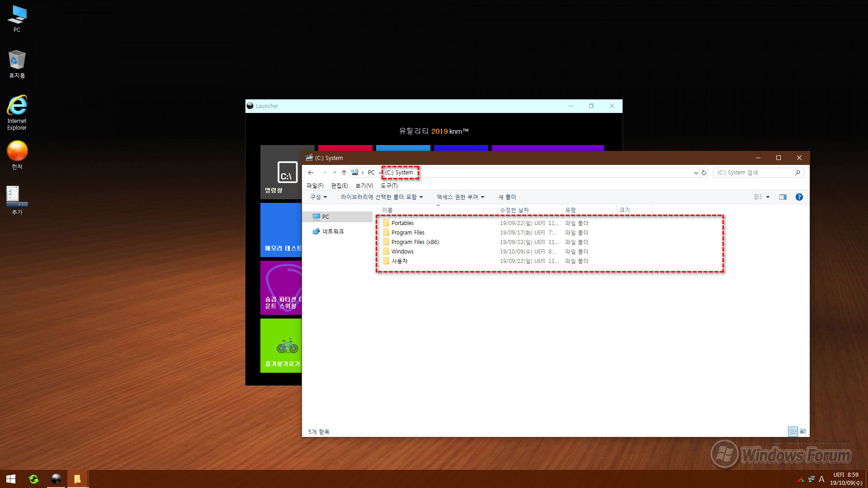Open 편집(E) menu
Image resolution: width=868 pixels, height=488 pixels.
(x=340, y=186)
